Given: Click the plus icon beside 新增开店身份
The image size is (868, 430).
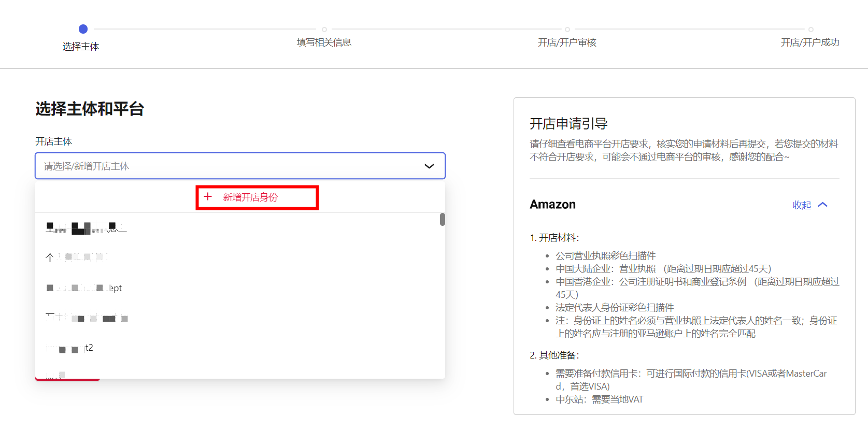Looking at the screenshot, I should tap(208, 197).
